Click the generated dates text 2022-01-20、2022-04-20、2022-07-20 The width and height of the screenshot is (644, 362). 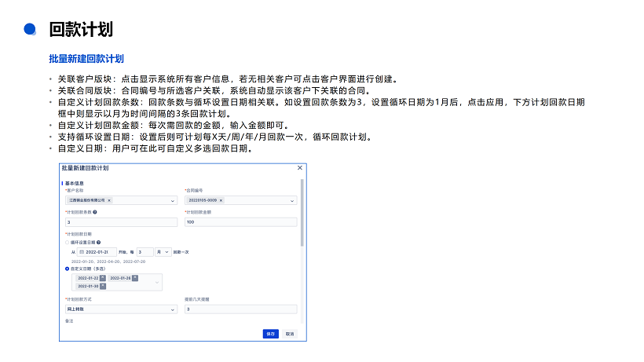click(x=108, y=261)
